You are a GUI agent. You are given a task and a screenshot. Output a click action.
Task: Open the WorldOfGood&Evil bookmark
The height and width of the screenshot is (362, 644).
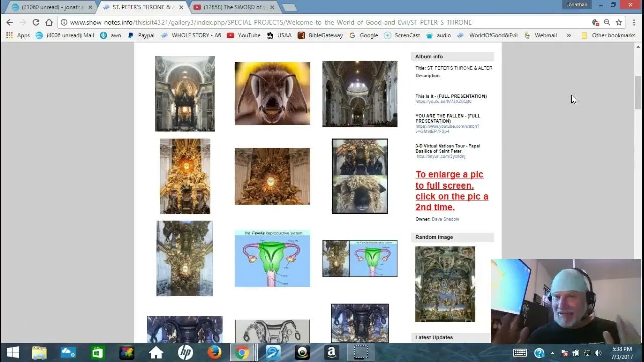[x=487, y=35]
